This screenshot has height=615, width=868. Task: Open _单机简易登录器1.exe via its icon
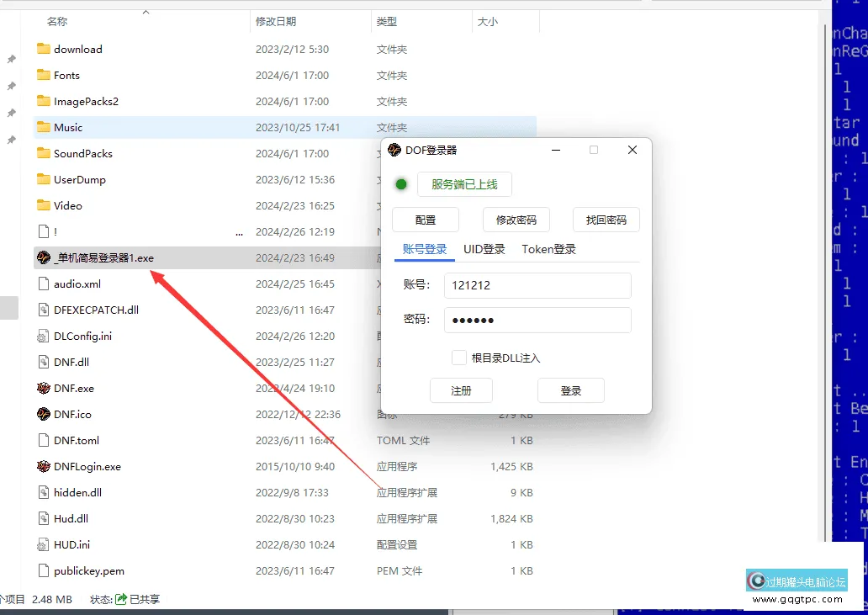[44, 257]
